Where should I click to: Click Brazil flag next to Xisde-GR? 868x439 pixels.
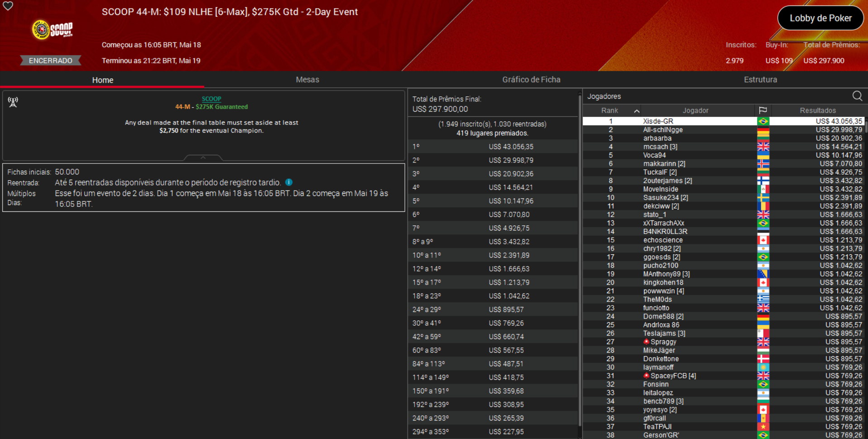(763, 121)
